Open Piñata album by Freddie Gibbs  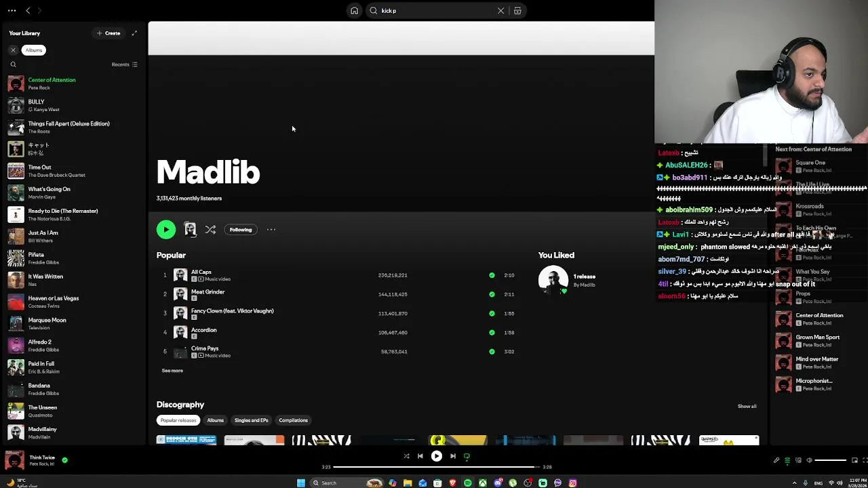73,258
